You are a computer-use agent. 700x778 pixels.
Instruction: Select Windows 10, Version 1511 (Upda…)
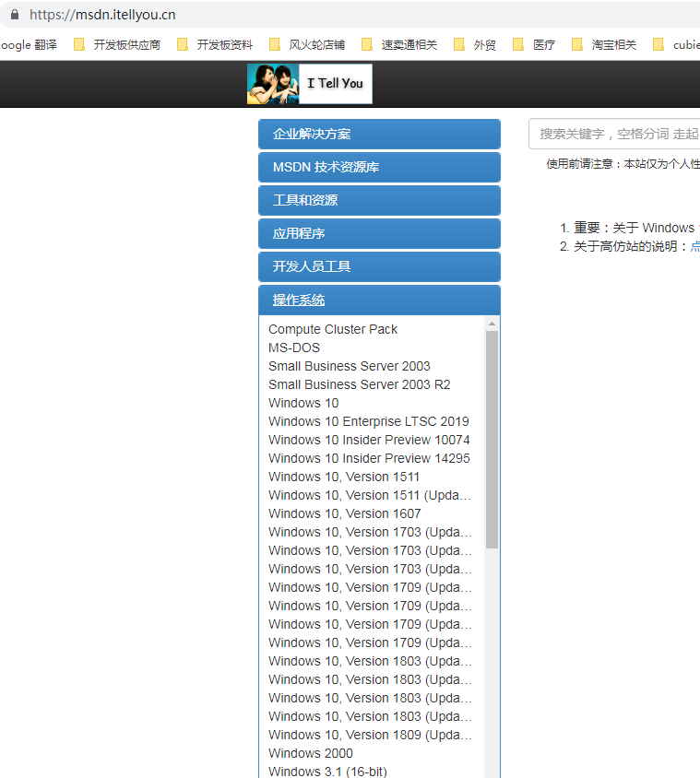[370, 495]
